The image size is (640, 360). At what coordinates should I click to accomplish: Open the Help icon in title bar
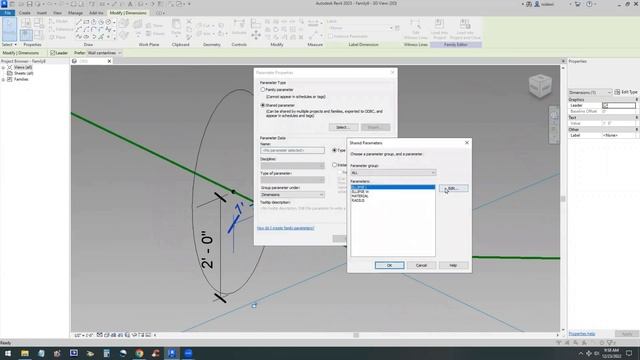589,4
